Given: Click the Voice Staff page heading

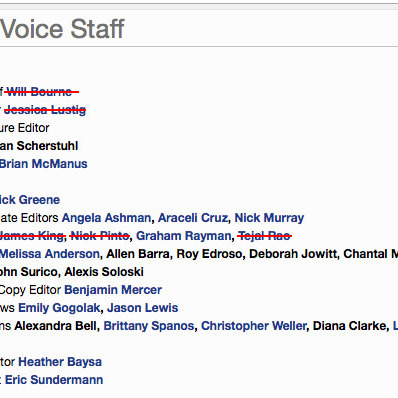Looking at the screenshot, I should point(62,29).
